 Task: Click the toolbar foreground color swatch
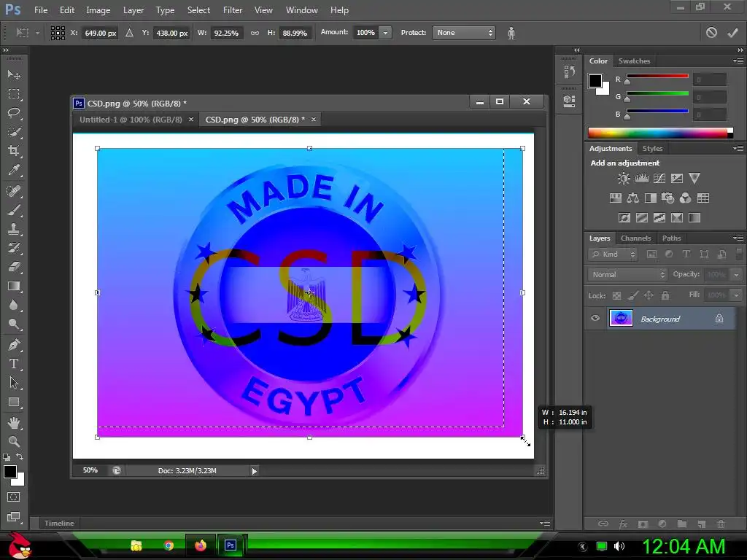(10, 472)
